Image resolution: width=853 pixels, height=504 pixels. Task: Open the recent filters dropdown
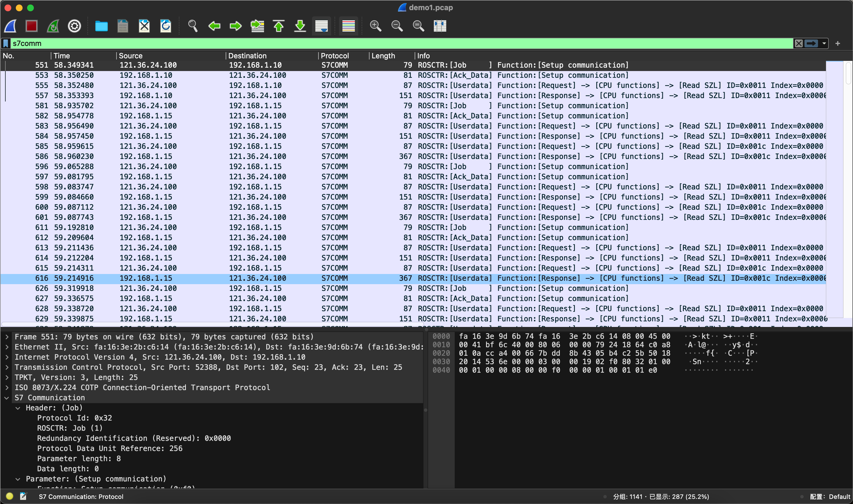pyautogui.click(x=824, y=43)
